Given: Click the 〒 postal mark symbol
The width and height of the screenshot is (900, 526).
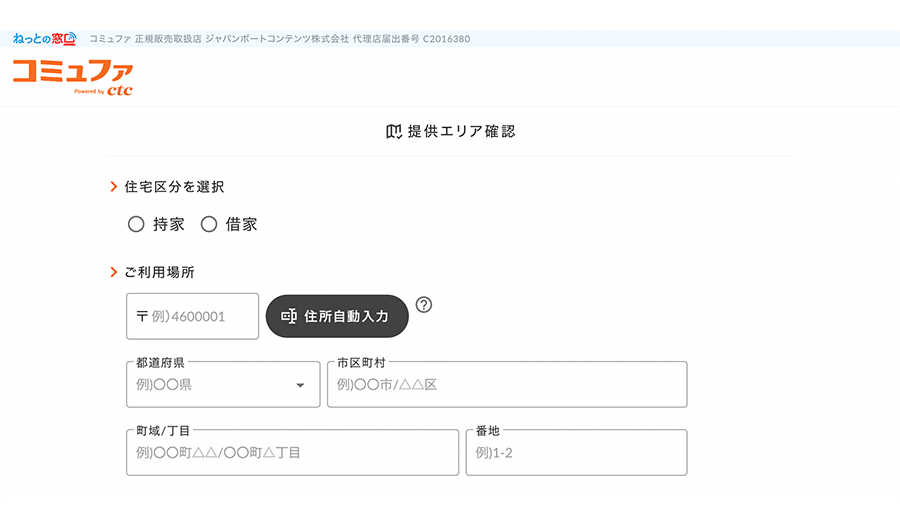Looking at the screenshot, I should pos(142,317).
